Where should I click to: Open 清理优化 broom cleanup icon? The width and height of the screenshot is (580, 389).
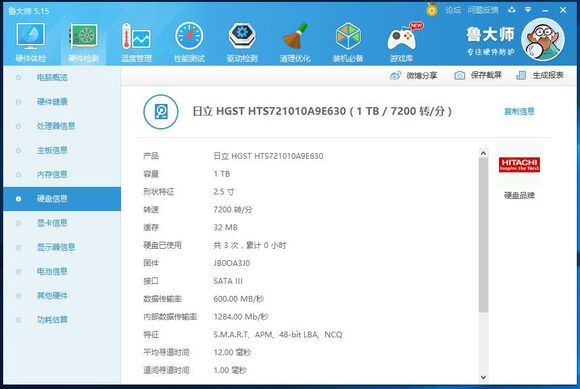[295, 42]
